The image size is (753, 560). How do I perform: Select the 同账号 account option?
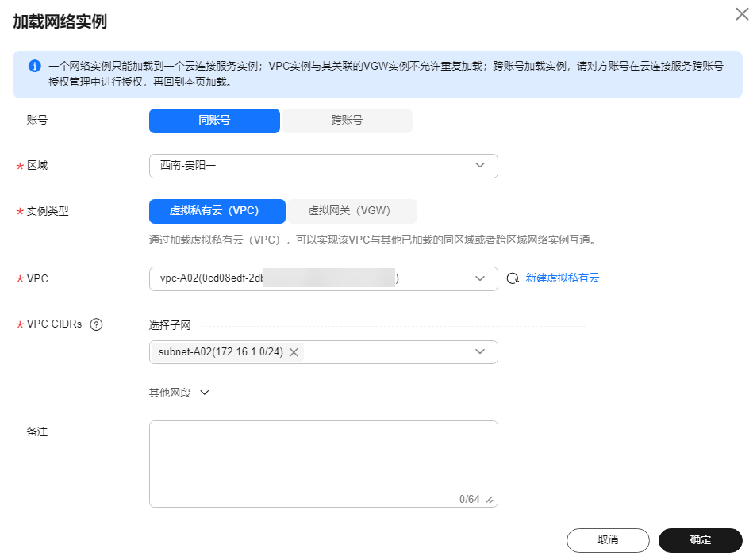tap(214, 121)
